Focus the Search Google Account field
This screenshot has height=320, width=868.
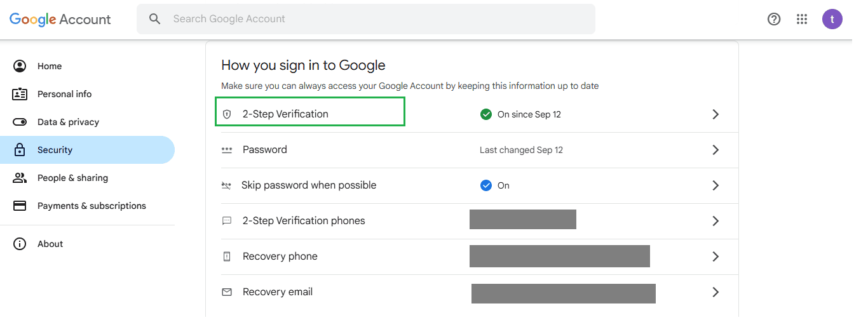(x=366, y=19)
